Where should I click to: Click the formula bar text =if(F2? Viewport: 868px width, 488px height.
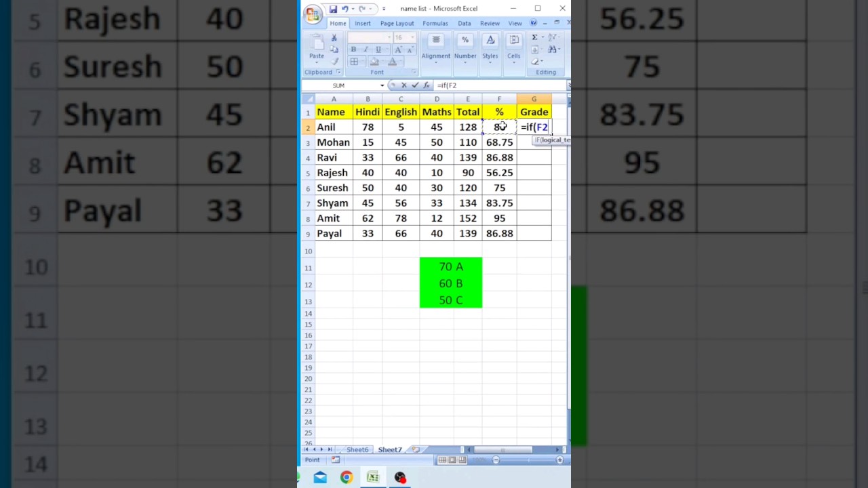tap(447, 85)
